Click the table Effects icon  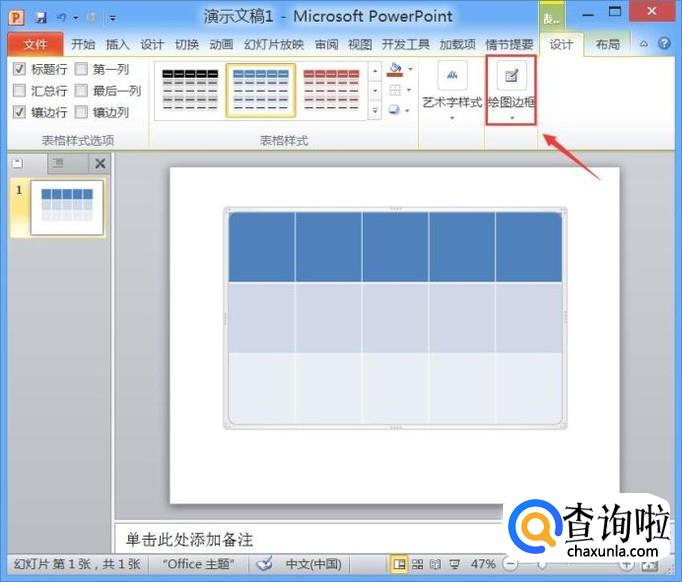click(x=395, y=110)
